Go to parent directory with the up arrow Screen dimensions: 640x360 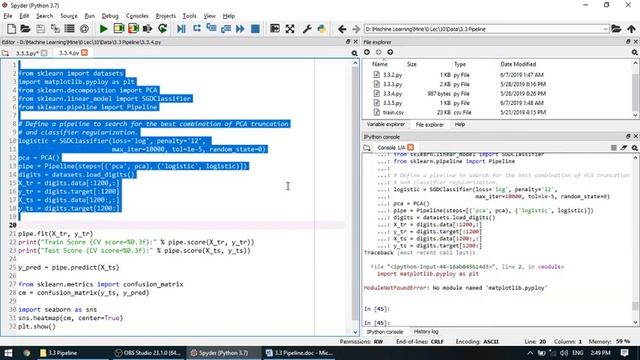click(631, 29)
